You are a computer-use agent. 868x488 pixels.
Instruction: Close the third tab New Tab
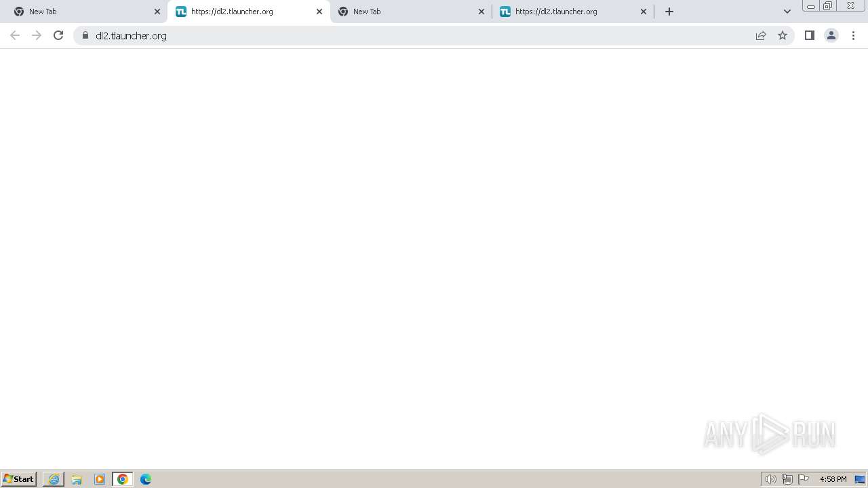[x=481, y=12]
